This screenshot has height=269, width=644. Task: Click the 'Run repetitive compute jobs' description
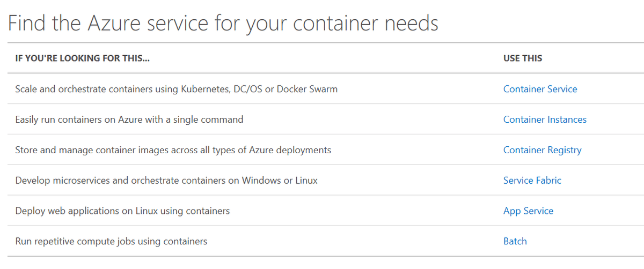point(111,242)
